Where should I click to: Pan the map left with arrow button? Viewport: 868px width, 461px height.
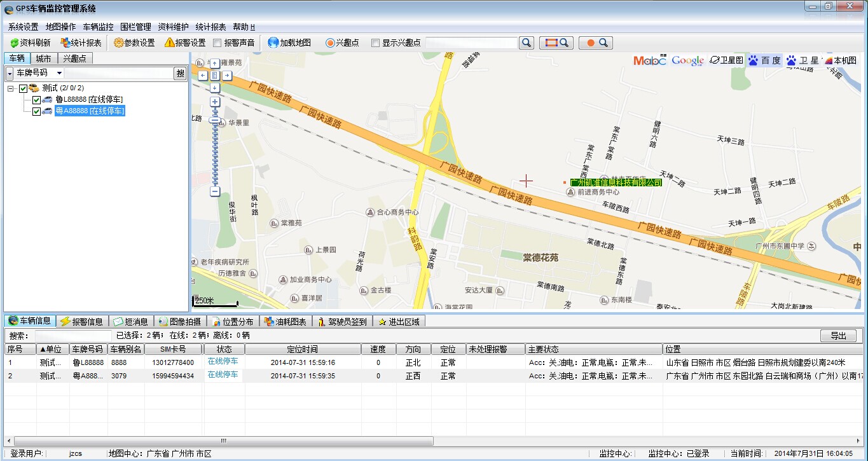[x=203, y=75]
